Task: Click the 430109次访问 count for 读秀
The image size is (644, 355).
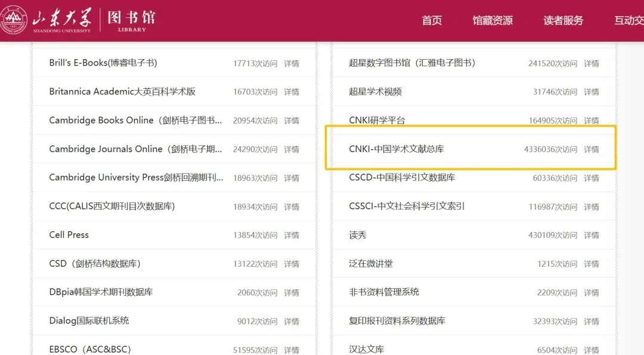Action: tap(553, 235)
